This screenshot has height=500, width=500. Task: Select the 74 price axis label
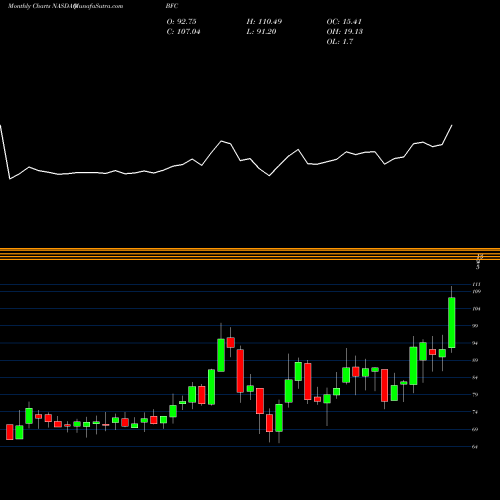point(475,412)
